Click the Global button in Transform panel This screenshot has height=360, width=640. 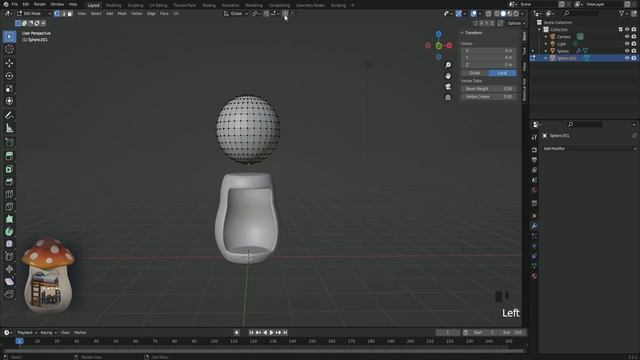(475, 73)
